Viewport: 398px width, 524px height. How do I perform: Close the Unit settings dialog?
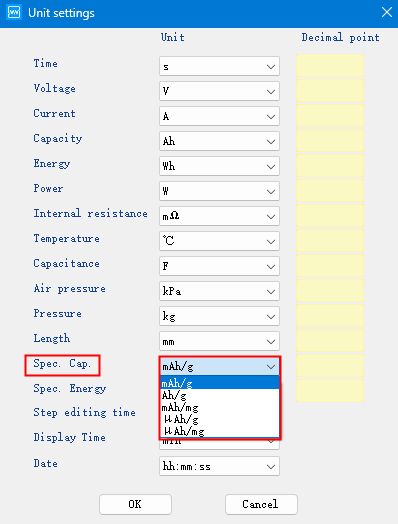pyautogui.click(x=387, y=13)
